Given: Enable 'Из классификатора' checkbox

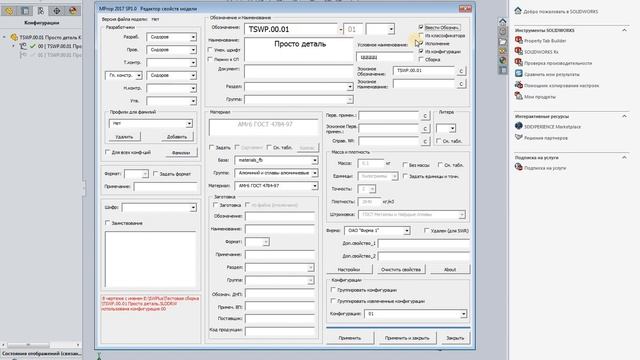Looking at the screenshot, I should (x=421, y=36).
